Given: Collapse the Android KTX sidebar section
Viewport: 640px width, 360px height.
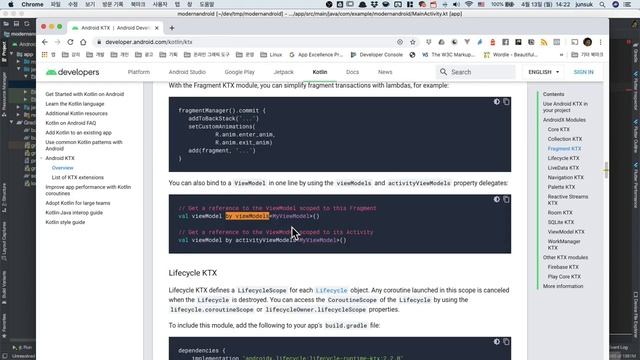Looking at the screenshot, I should 42,158.
